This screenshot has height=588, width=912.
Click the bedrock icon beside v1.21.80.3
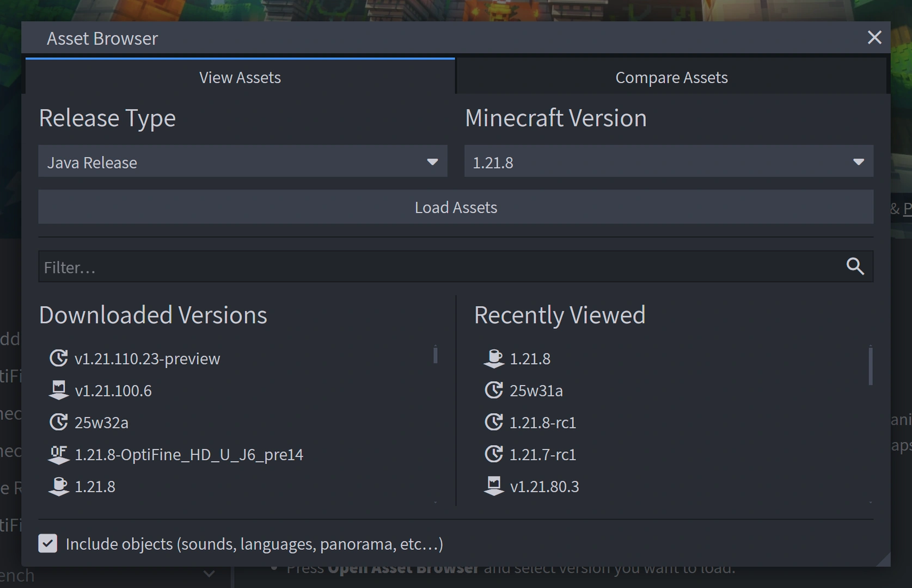[x=494, y=486]
